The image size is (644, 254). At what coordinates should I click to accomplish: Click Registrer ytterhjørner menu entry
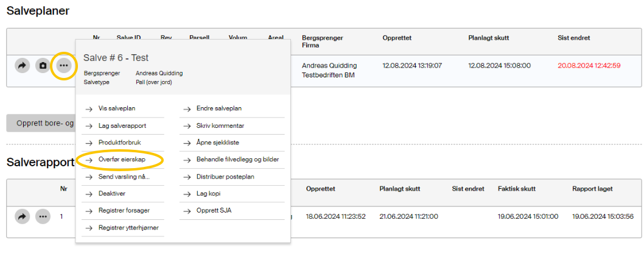coord(128,228)
